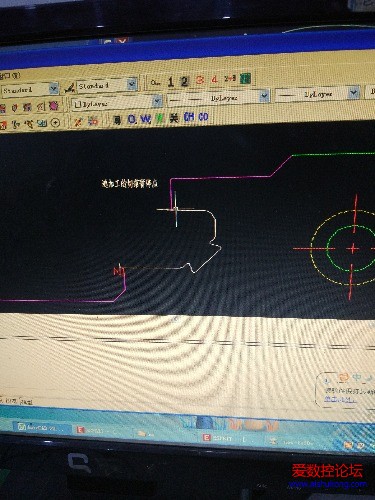The height and width of the screenshot is (500, 375).
Task: Click the number 1 toolbar icon
Action: point(171,81)
